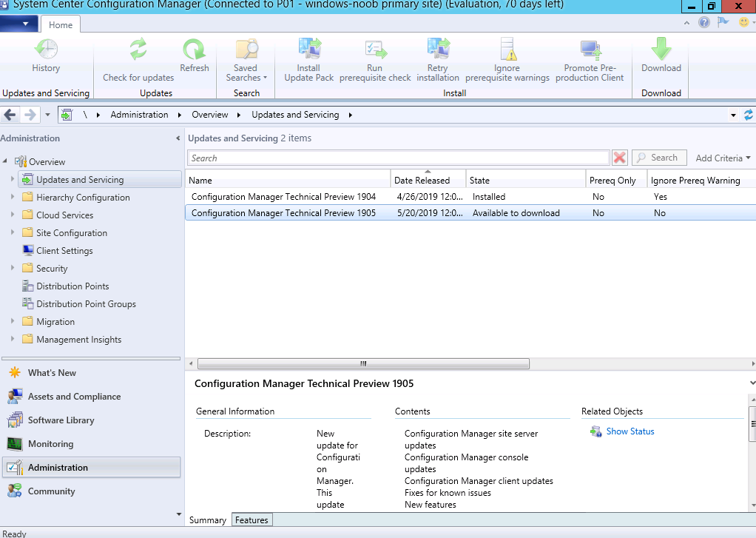The width and height of the screenshot is (756, 538).
Task: Select the Client Settings node
Action: click(64, 251)
